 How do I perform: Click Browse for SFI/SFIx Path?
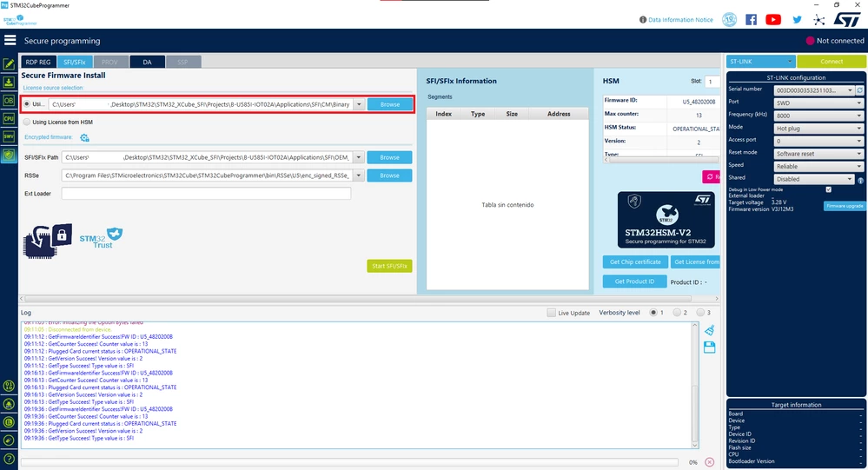390,157
